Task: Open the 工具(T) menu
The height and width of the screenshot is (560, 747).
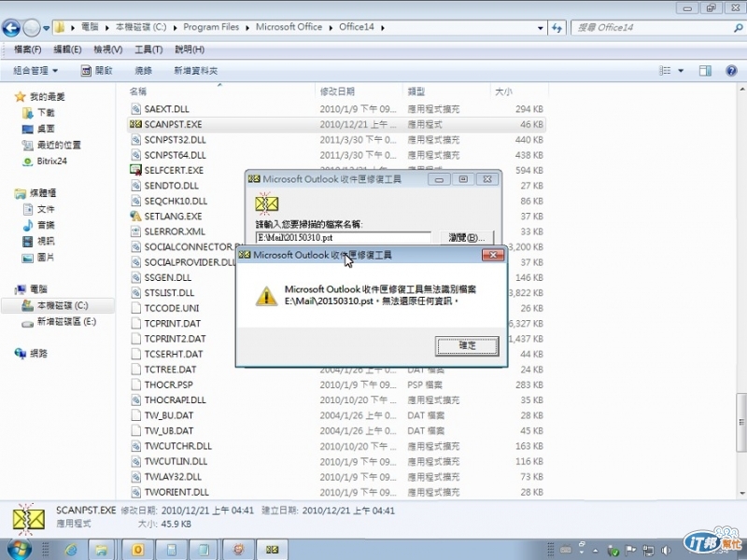Action: click(148, 49)
